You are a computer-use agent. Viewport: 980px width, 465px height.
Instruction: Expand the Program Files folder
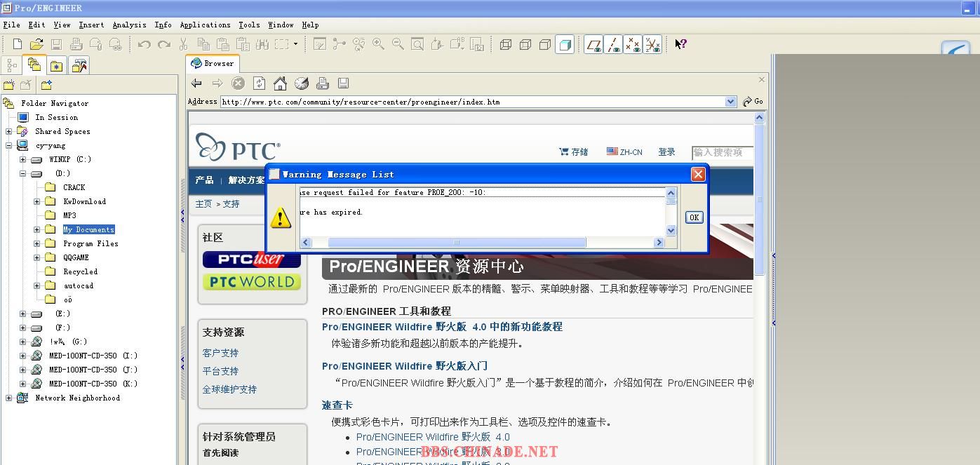pos(36,243)
